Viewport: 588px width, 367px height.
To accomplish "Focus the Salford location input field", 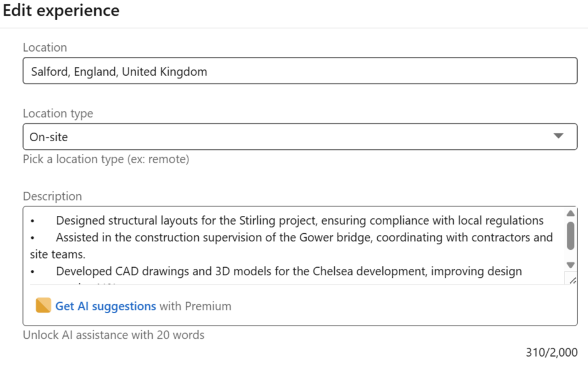I will [300, 71].
